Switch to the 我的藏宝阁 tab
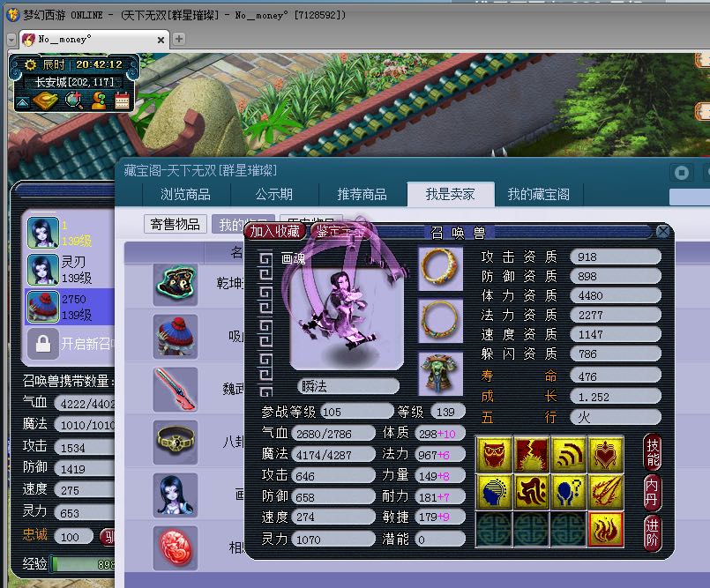 (539, 195)
